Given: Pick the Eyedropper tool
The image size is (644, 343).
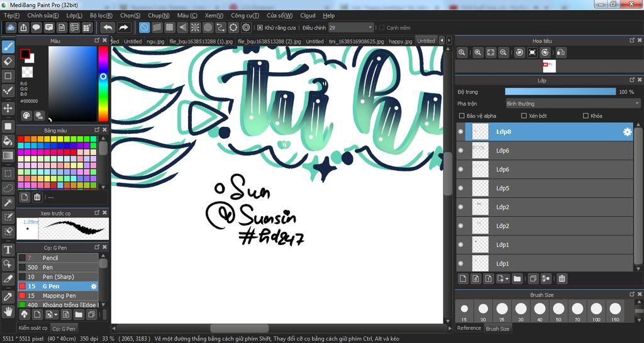Looking at the screenshot, I should (x=8, y=297).
